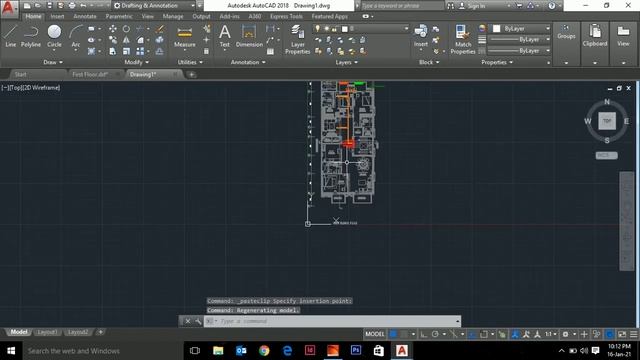Select the Stretch tool in Modify panel
The image size is (640, 360).
click(x=113, y=51)
